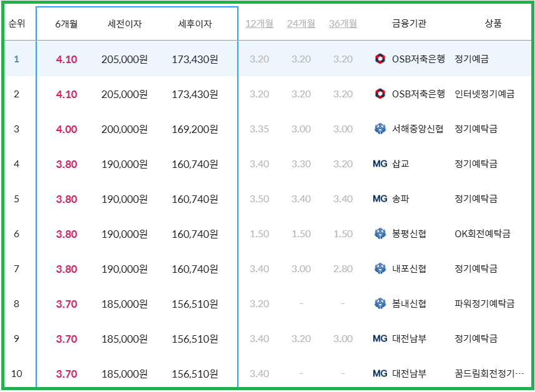The width and height of the screenshot is (535, 392).
Task: Click 3.80 rate in the 내포신협 row
Action: (x=67, y=269)
